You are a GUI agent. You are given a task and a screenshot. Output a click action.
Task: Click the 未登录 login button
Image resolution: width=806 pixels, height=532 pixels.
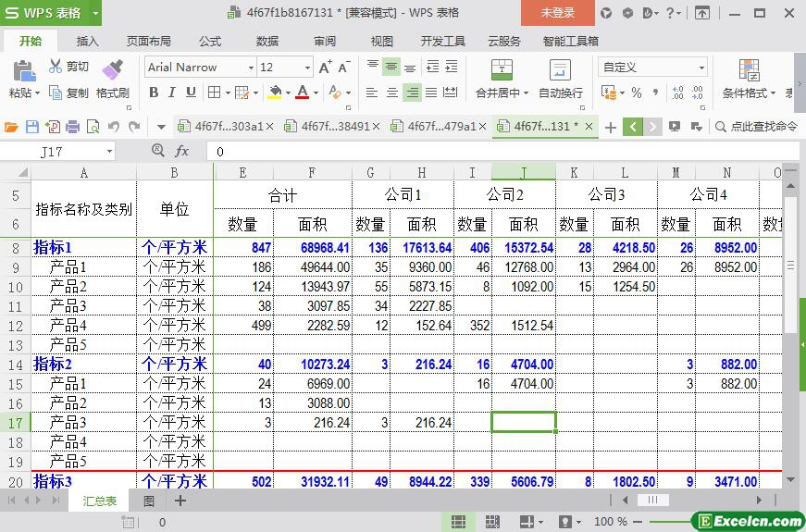(x=557, y=13)
